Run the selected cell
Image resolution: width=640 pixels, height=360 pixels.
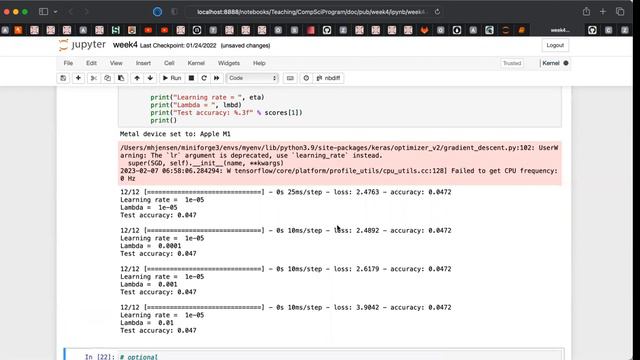click(172, 78)
